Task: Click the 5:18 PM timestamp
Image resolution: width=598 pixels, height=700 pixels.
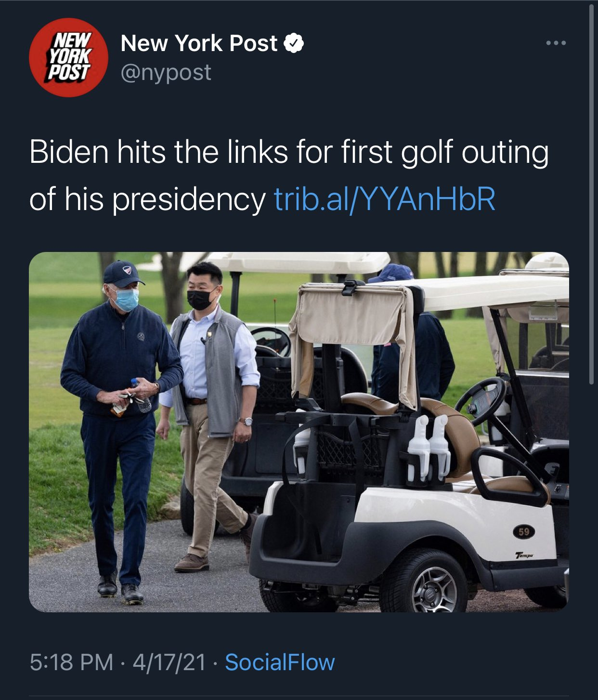Action: tap(71, 662)
